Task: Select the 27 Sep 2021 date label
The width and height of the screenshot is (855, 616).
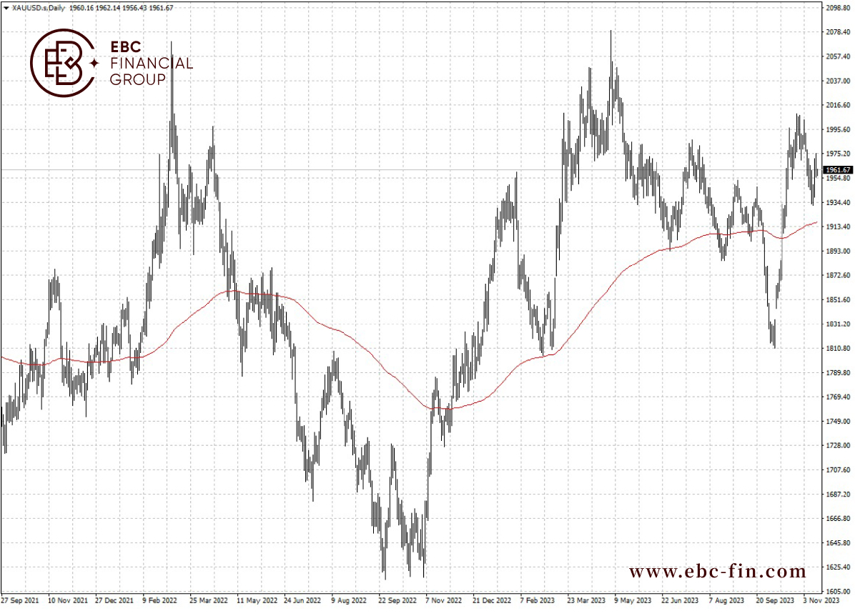Action: click(x=20, y=601)
